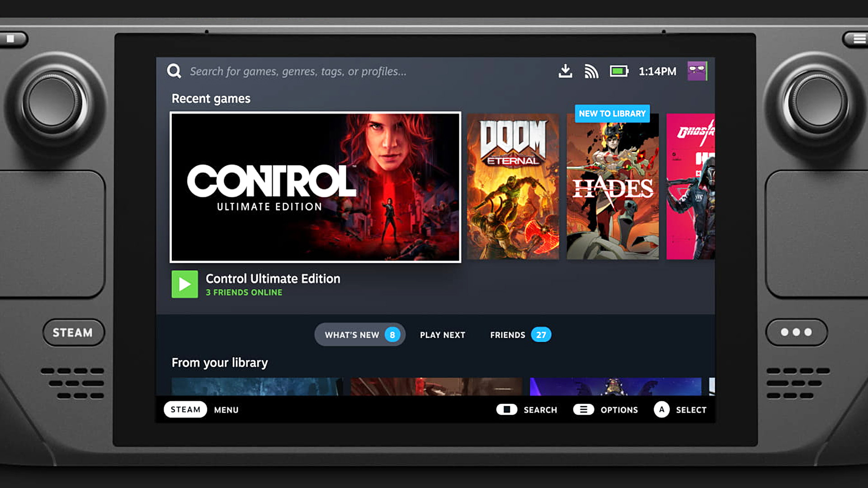Open the downloads icon
Image resolution: width=868 pixels, height=488 pixels.
click(565, 71)
